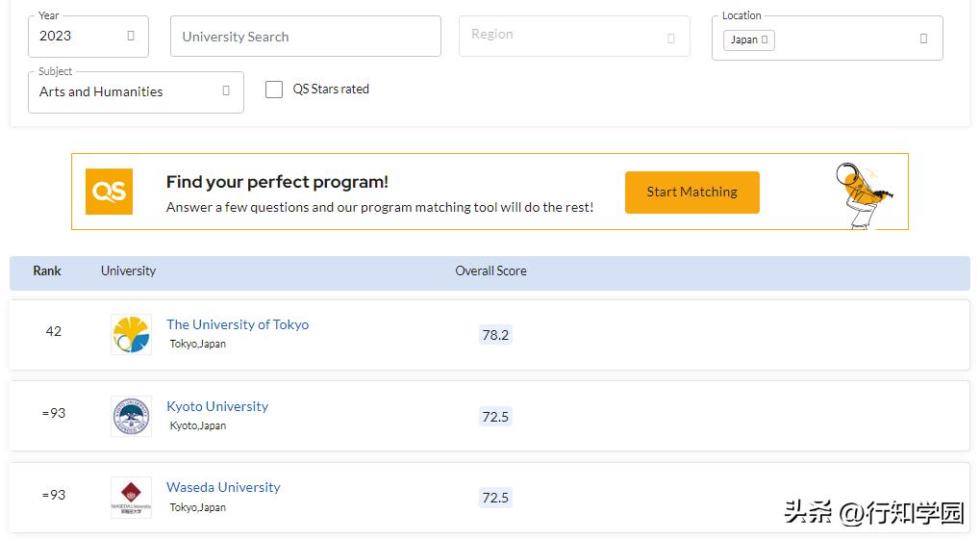Open The University of Tokyo link
Image resolution: width=980 pixels, height=540 pixels.
[x=238, y=324]
